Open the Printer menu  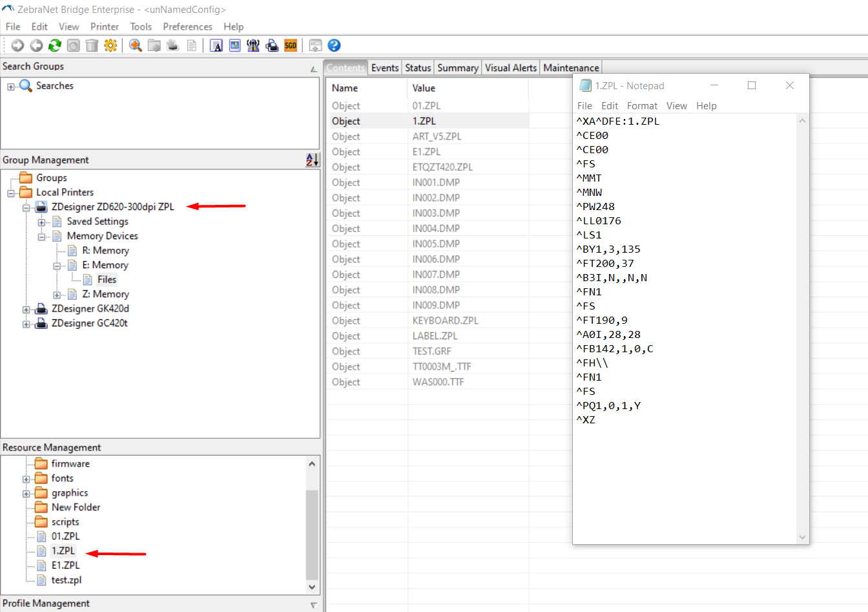[x=104, y=26]
